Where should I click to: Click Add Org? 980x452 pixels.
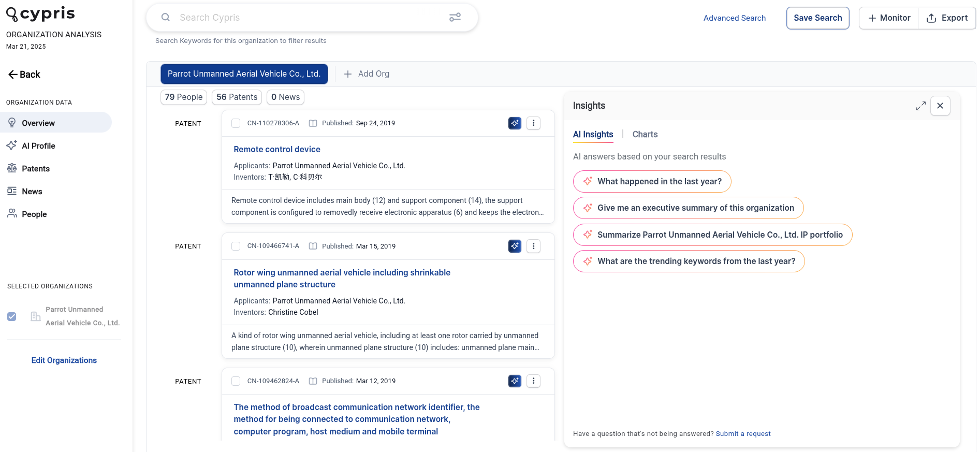pyautogui.click(x=367, y=74)
